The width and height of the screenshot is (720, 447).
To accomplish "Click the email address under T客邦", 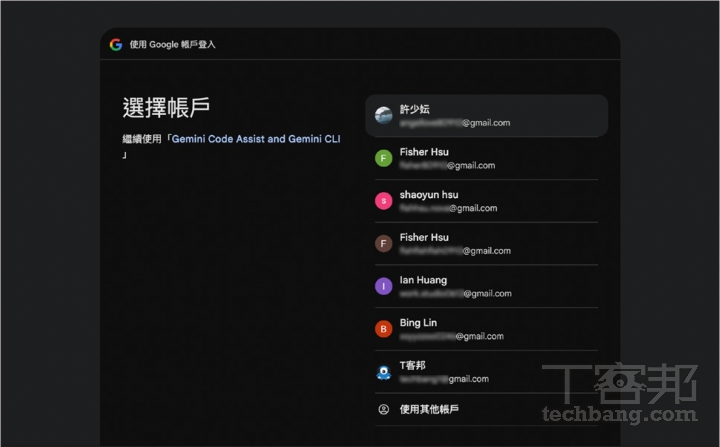I will pyautogui.click(x=444, y=379).
